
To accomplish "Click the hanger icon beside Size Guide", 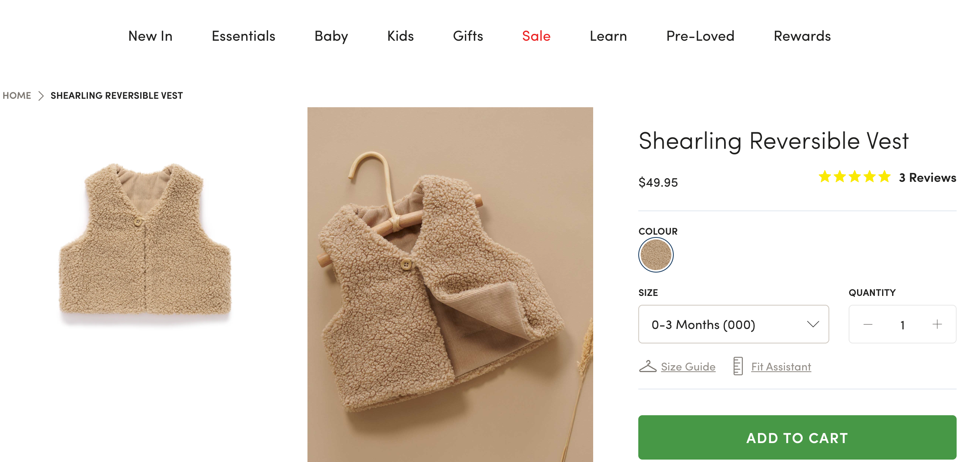I will (648, 366).
